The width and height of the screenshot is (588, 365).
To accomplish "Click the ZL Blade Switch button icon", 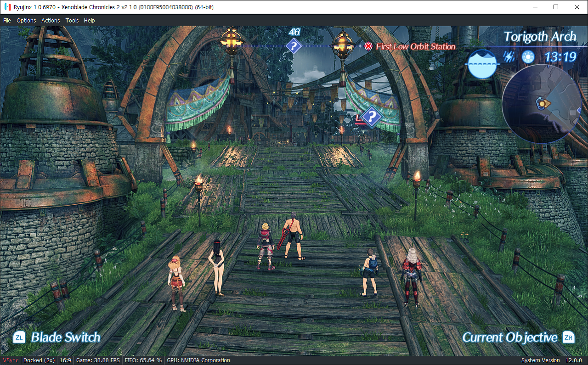I will (x=19, y=337).
